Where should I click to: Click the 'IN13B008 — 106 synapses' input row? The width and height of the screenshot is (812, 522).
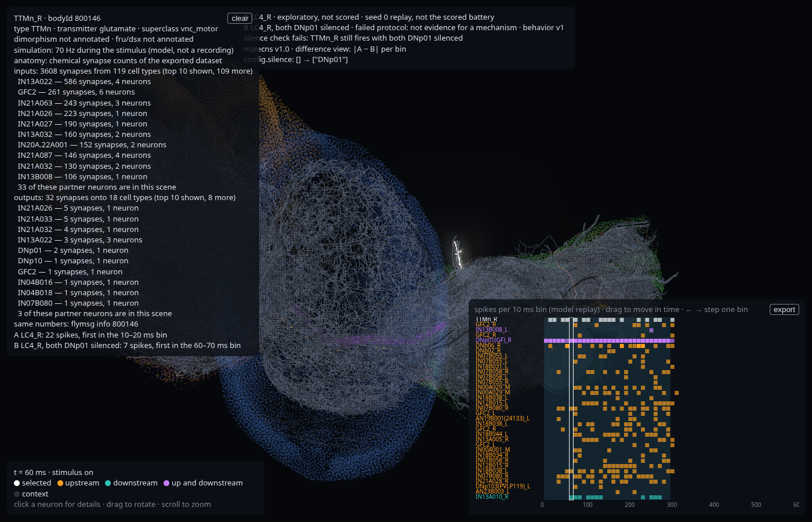82,177
